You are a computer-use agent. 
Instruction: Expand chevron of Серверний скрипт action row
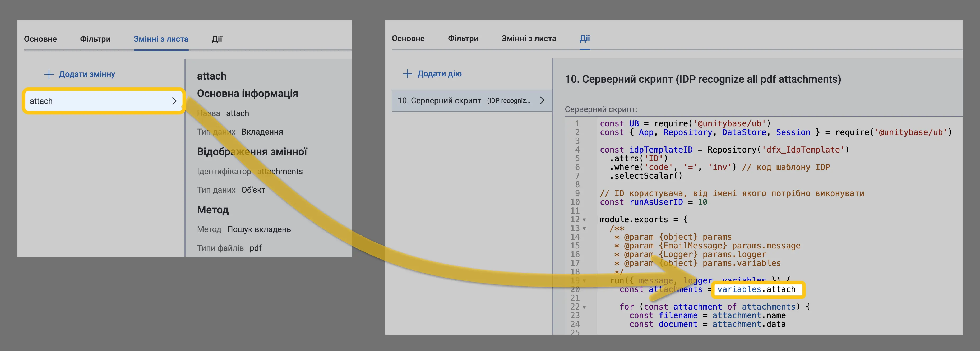click(x=542, y=101)
